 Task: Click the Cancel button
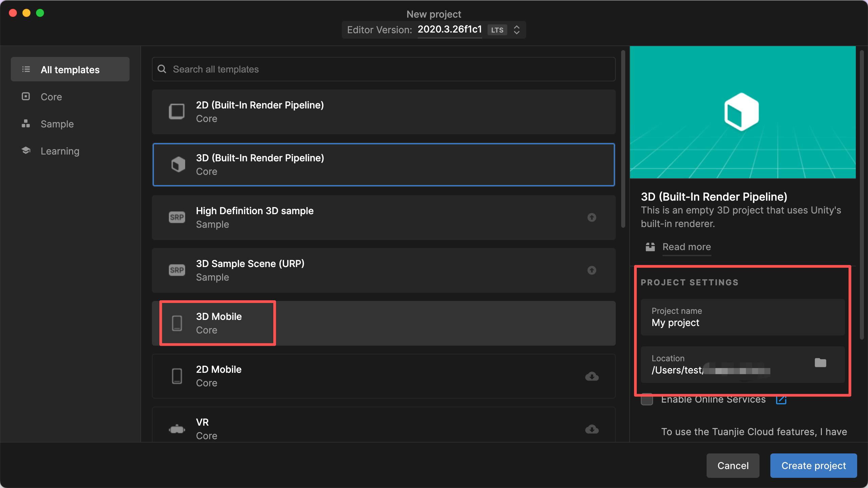733,466
